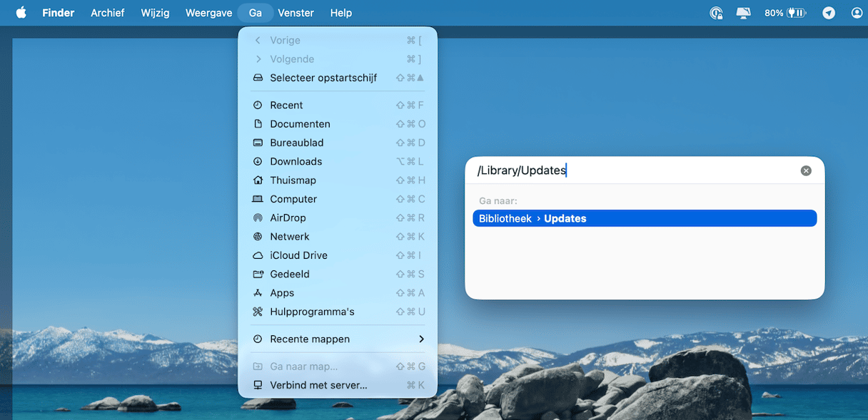The image size is (868, 420).
Task: Open the Archief menu
Action: (108, 13)
